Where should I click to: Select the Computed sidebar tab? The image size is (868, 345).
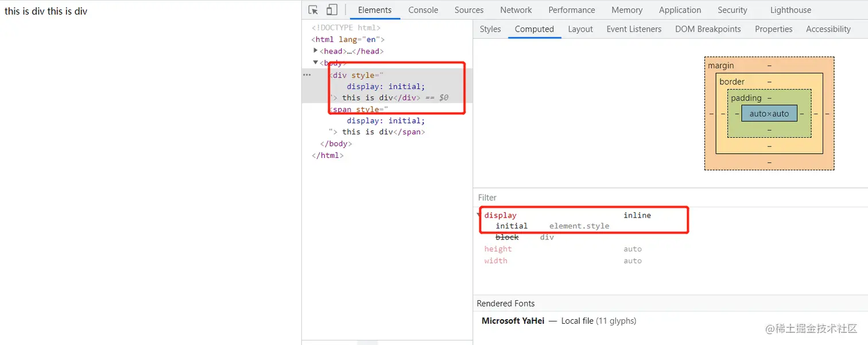pos(534,29)
